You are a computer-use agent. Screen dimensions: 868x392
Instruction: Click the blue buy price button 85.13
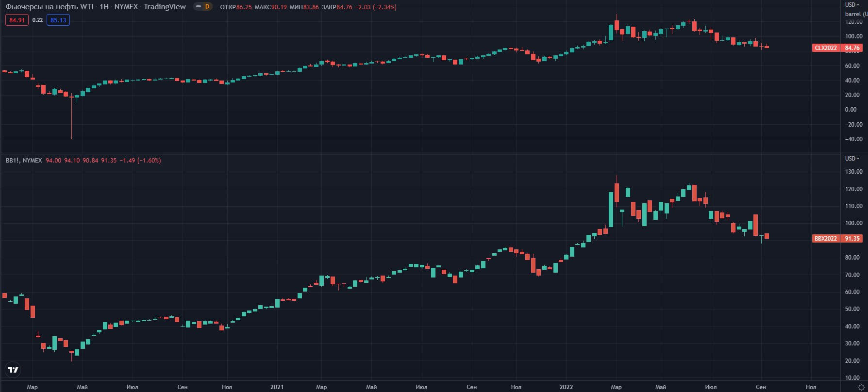[x=58, y=20]
